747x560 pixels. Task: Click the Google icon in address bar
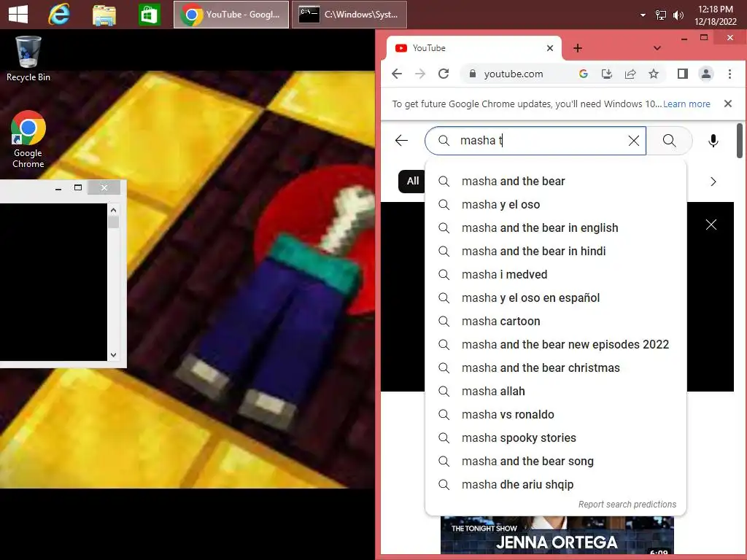[583, 74]
